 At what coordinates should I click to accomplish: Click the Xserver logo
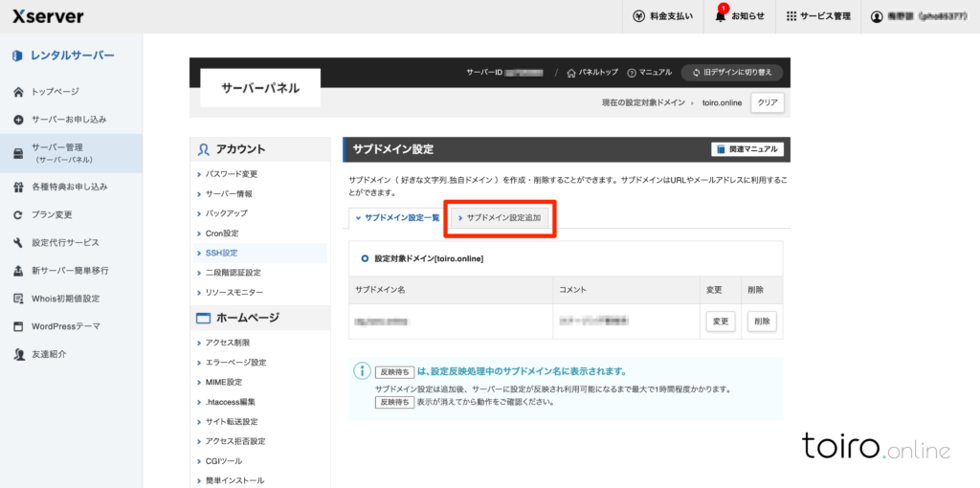pyautogui.click(x=48, y=16)
